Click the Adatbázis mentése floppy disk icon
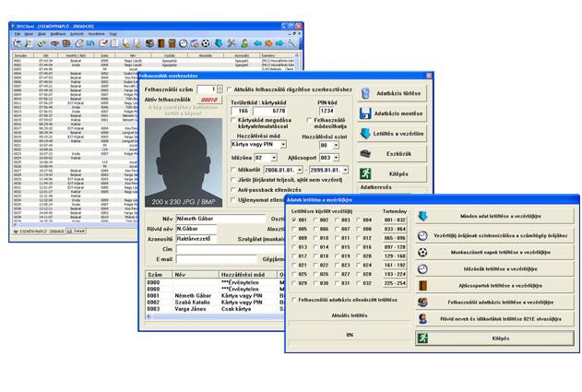 tap(366, 113)
